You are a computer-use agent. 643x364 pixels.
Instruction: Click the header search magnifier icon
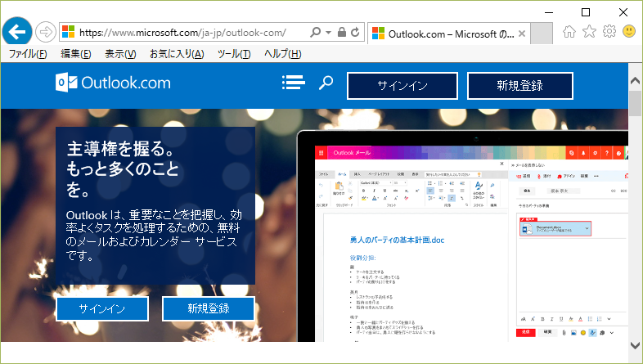pos(326,83)
